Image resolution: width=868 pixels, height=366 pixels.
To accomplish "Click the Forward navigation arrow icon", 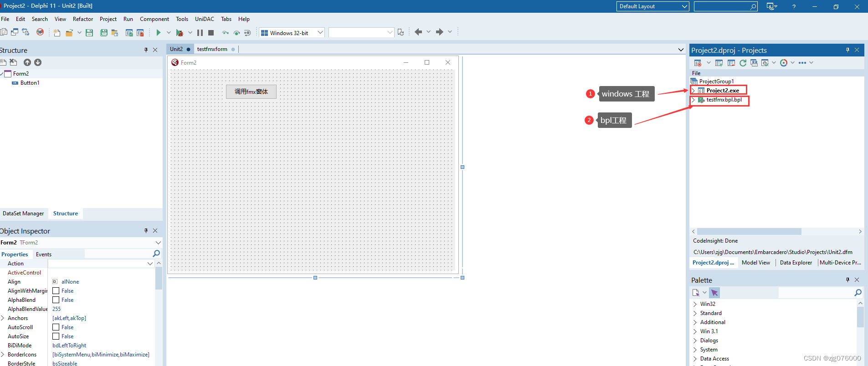I will coord(439,32).
